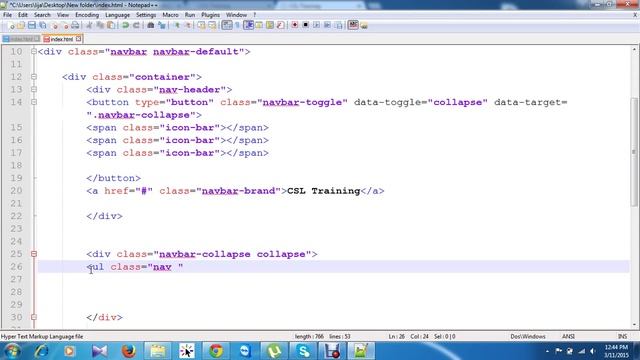Collapse the red fold marker at line 25
Screen dimensions: 640x360
(x=34, y=254)
